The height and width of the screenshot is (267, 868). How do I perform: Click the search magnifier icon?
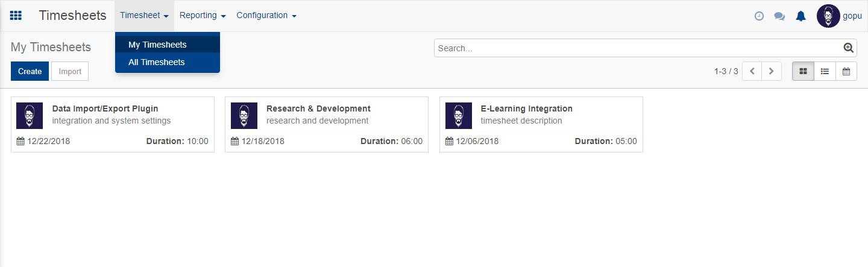[x=849, y=48]
